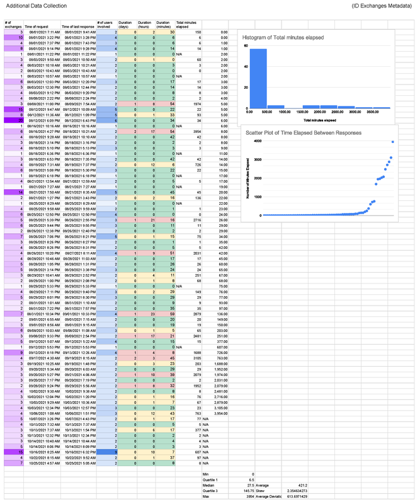
Task: Select the 'Quartile 3' label cell
Action: (215, 491)
